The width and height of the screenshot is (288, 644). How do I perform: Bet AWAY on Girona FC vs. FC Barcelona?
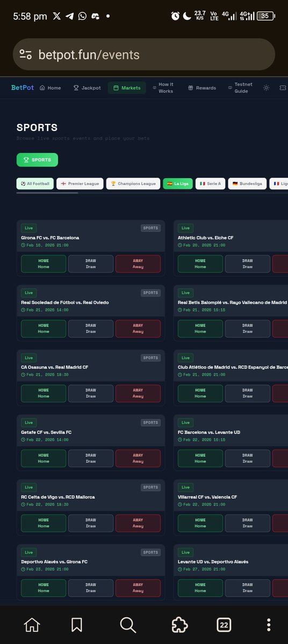(x=138, y=264)
